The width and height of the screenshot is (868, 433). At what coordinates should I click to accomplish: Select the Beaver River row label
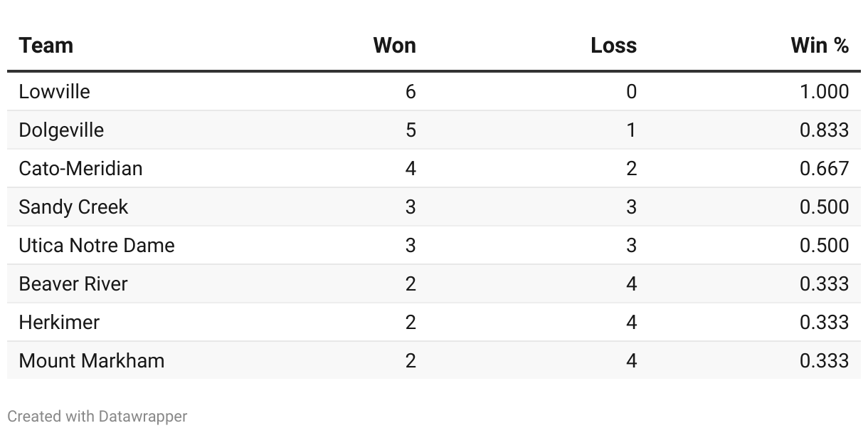tap(73, 283)
